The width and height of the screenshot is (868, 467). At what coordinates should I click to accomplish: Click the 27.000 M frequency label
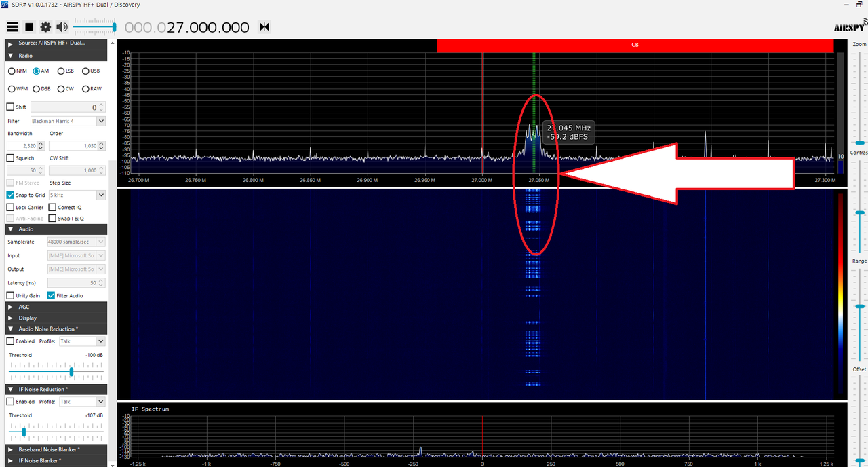tap(481, 181)
